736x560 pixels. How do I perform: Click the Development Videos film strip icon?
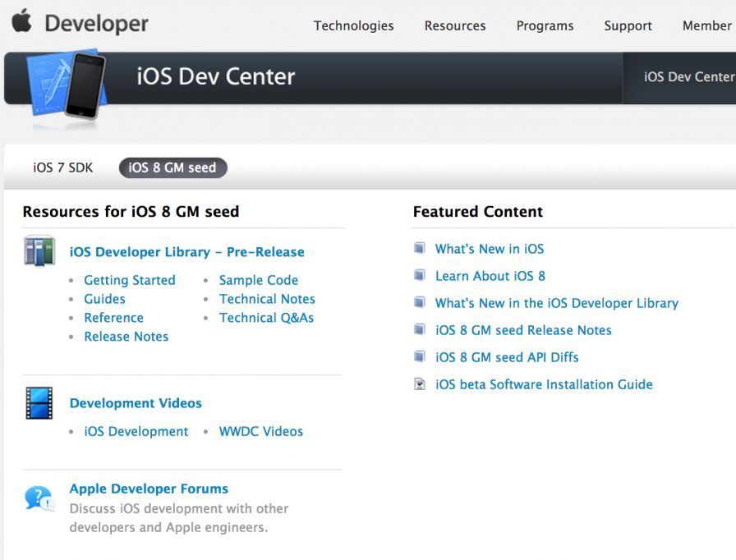click(39, 403)
